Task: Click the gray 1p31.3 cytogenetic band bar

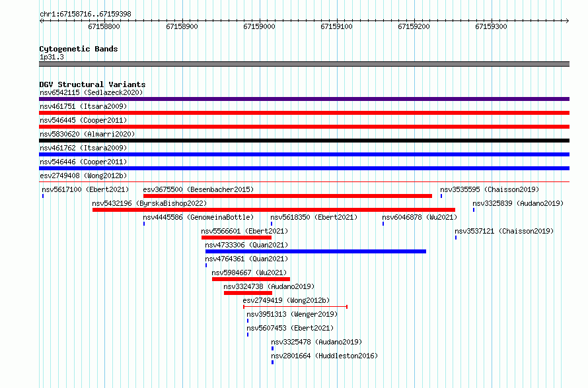Action: pos(304,64)
